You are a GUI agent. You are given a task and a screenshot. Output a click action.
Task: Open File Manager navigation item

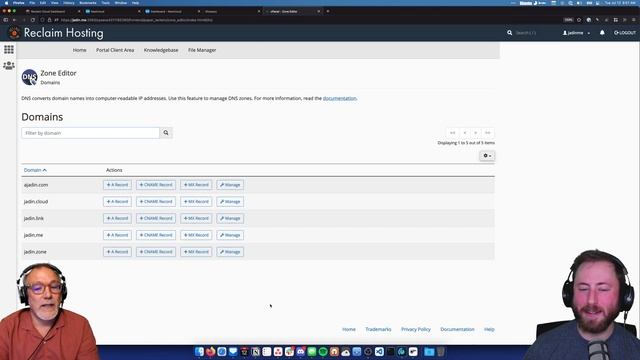click(202, 50)
